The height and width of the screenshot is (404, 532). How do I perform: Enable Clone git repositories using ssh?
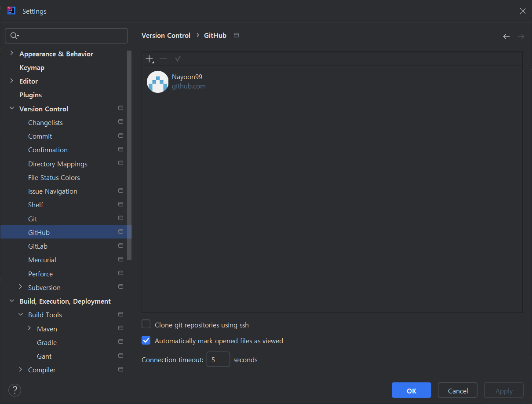tap(146, 324)
